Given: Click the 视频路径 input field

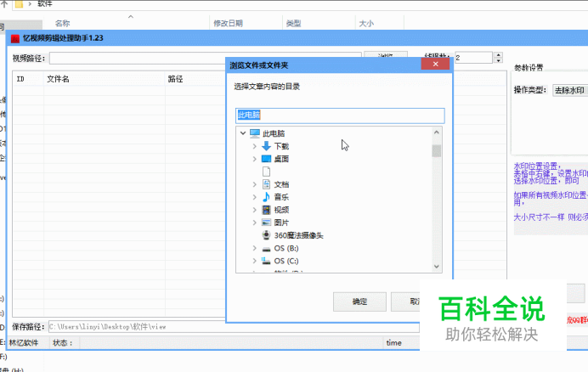Looking at the screenshot, I should coord(205,58).
